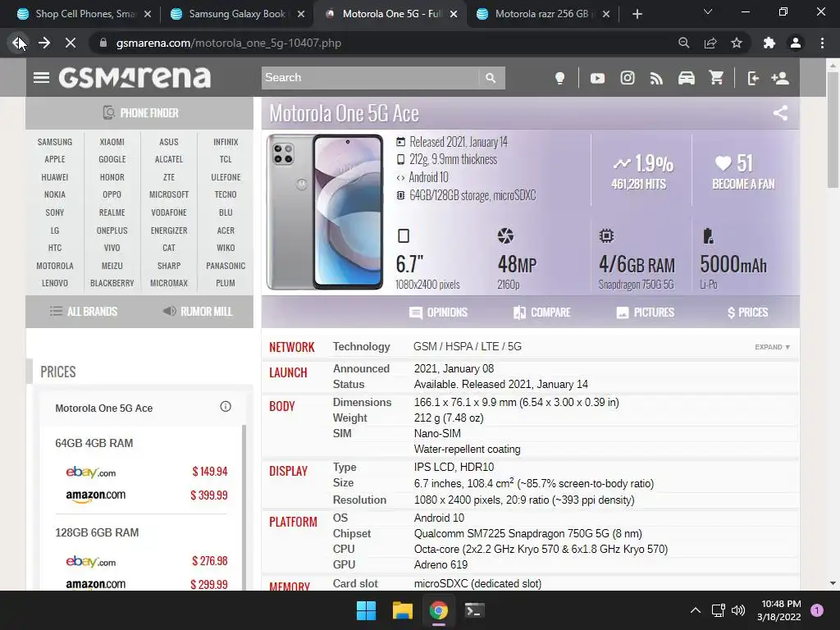Open a new browser tab

[x=637, y=14]
